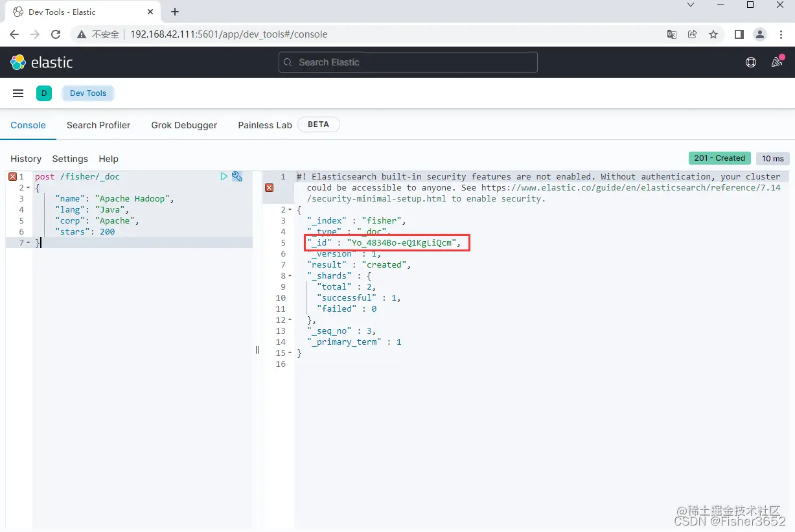Image resolution: width=795 pixels, height=532 pixels.
Task: Open the newsfeed notifications icon
Action: pyautogui.click(x=777, y=62)
